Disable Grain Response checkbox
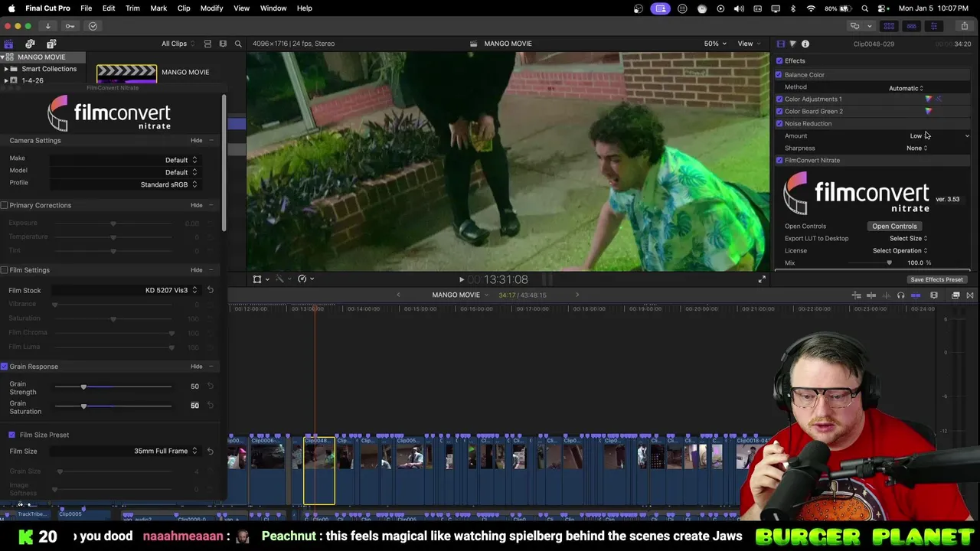Viewport: 980px width, 551px height. 5,367
